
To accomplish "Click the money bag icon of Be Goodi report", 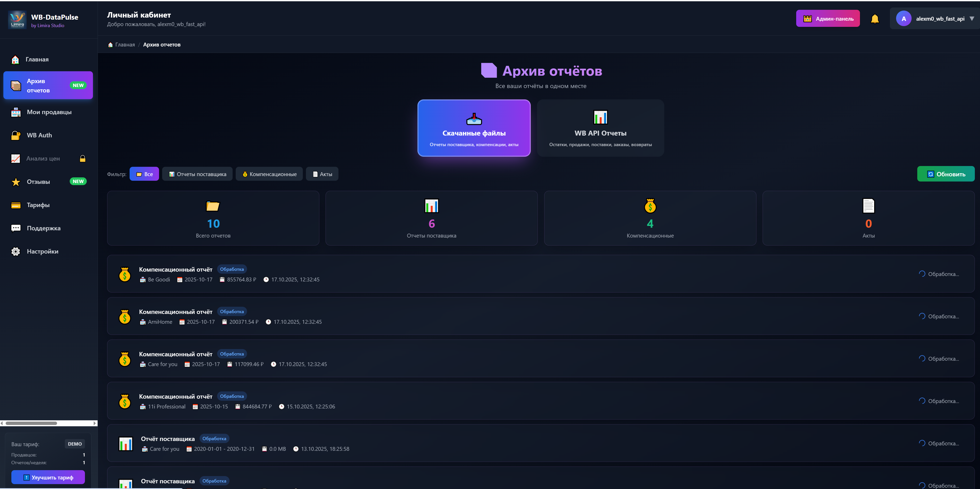I will tap(125, 274).
